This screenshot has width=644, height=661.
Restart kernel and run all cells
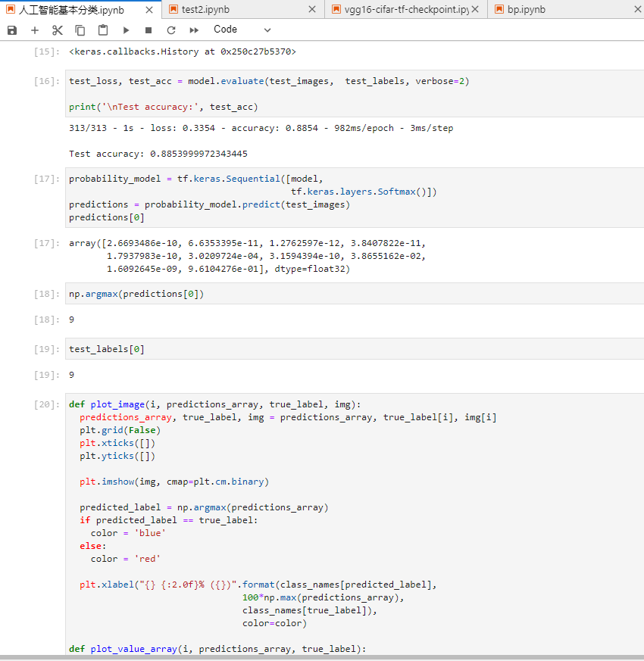194,30
